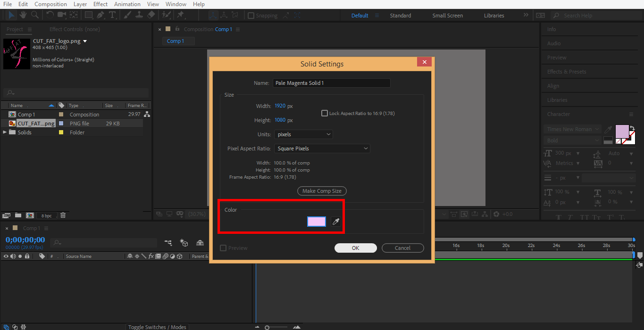Switch to the Standard workspace
This screenshot has height=330, width=644.
[x=400, y=16]
